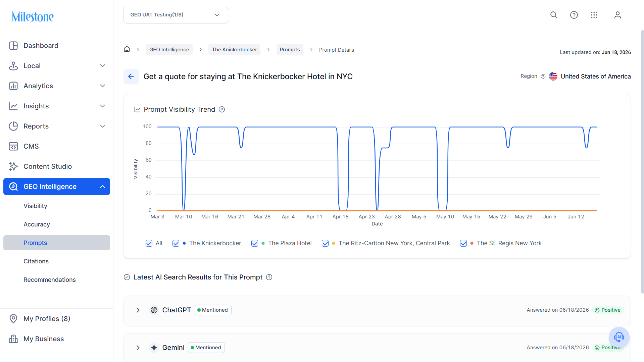Uncheck The Ritz-Carlton New York series checkbox
This screenshot has width=644, height=362.
(325, 243)
